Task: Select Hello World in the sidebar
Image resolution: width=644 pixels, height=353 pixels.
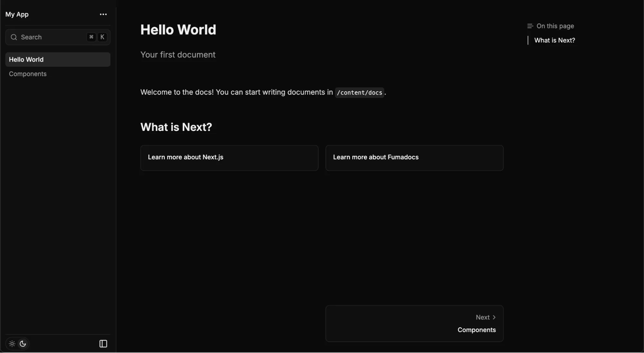Action: point(58,60)
